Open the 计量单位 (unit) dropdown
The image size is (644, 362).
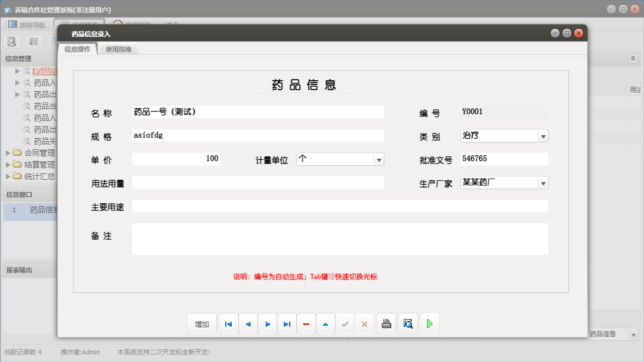379,159
